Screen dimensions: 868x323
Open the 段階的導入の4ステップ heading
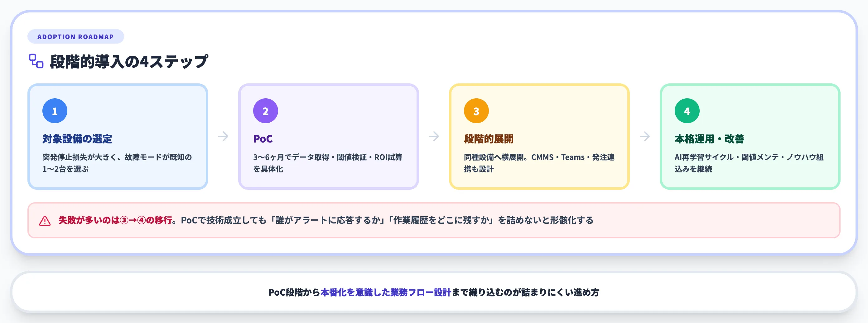coord(129,61)
